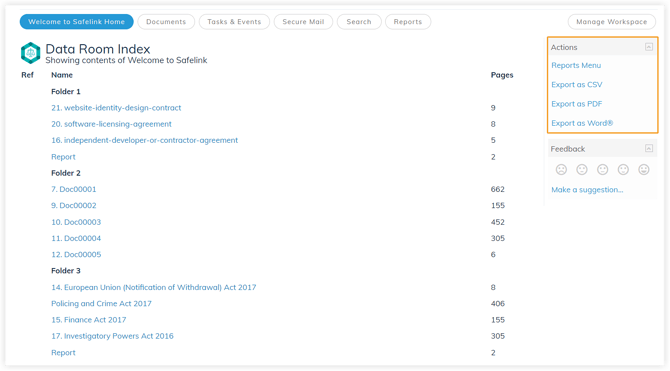Open Policing and Crime Act 2017
Screen dimensions: 670x371
(x=101, y=303)
